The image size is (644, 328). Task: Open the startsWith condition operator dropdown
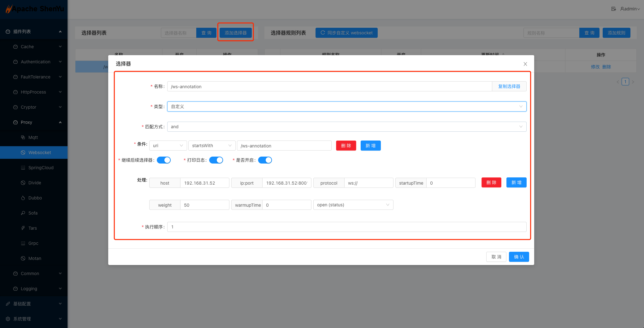(212, 146)
